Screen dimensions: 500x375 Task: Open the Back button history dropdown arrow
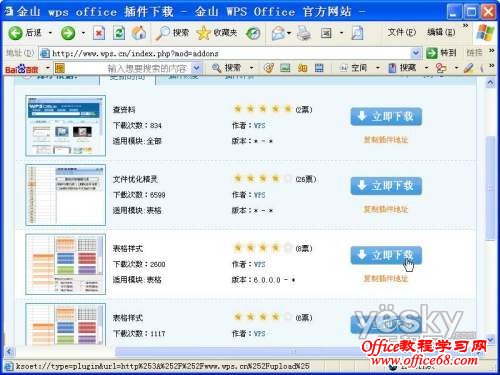click(50, 33)
